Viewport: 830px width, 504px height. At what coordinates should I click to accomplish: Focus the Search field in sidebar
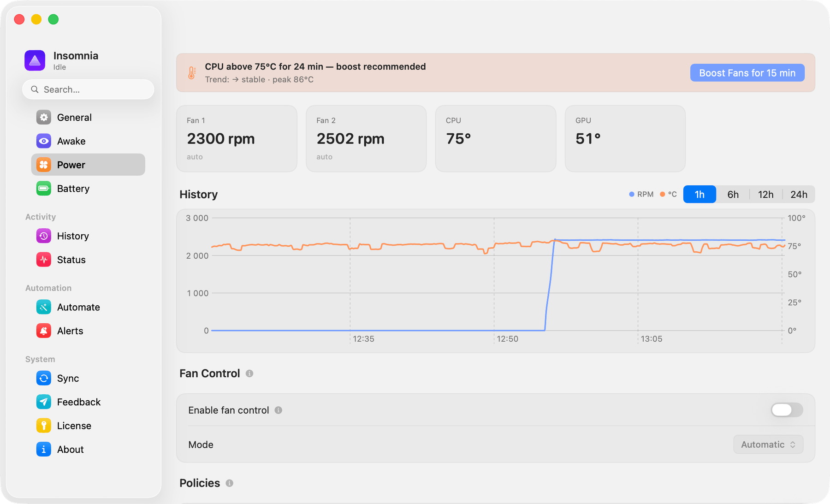pos(88,89)
